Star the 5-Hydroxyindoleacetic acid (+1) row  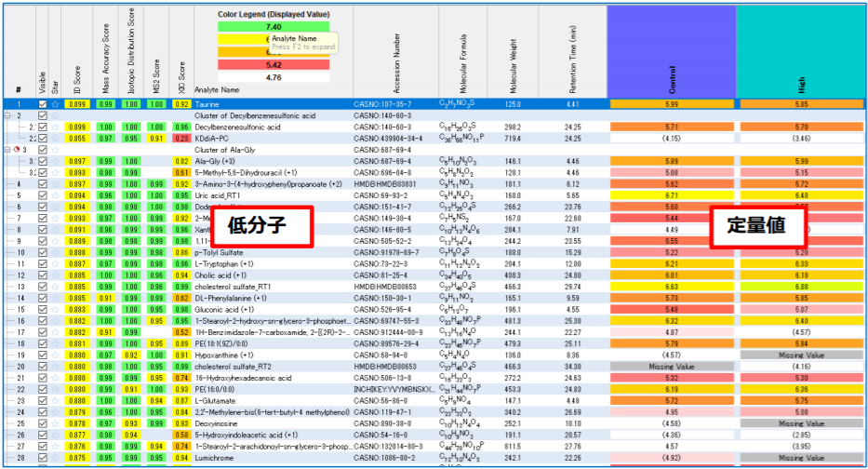tap(55, 435)
